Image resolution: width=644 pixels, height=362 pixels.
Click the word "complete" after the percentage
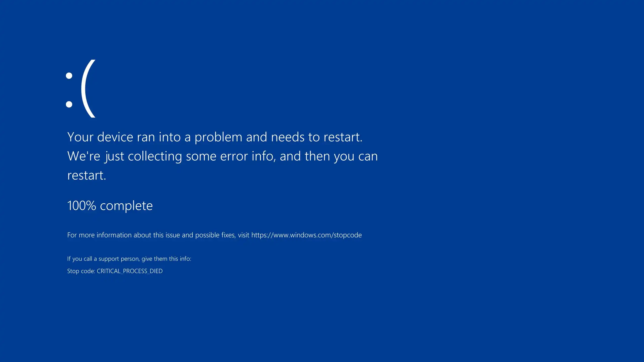click(126, 206)
